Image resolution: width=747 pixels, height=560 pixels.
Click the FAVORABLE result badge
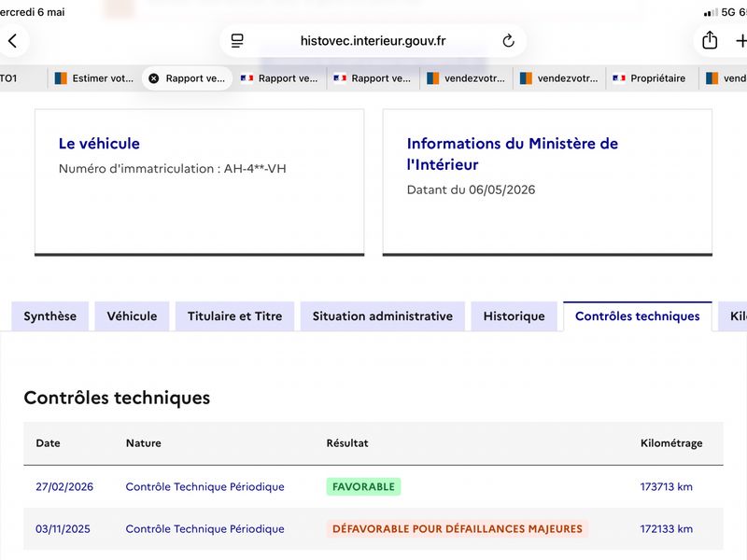pyautogui.click(x=363, y=486)
